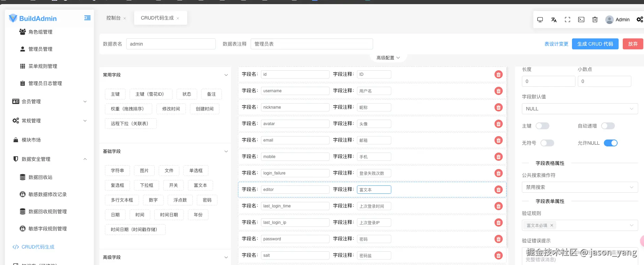Open the 表设计变更 link

[557, 44]
